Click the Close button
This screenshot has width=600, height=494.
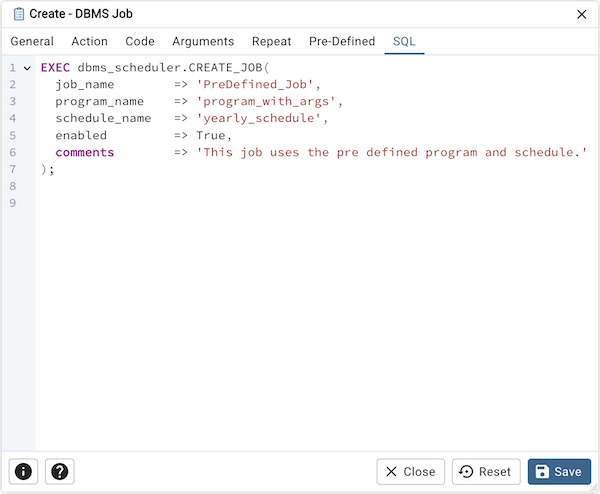[x=410, y=471]
